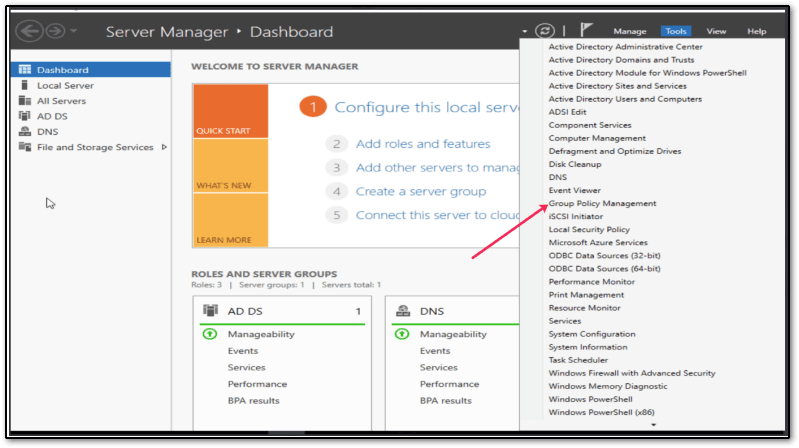
Task: Launch Event Viewer from Tools menu
Action: (x=574, y=190)
